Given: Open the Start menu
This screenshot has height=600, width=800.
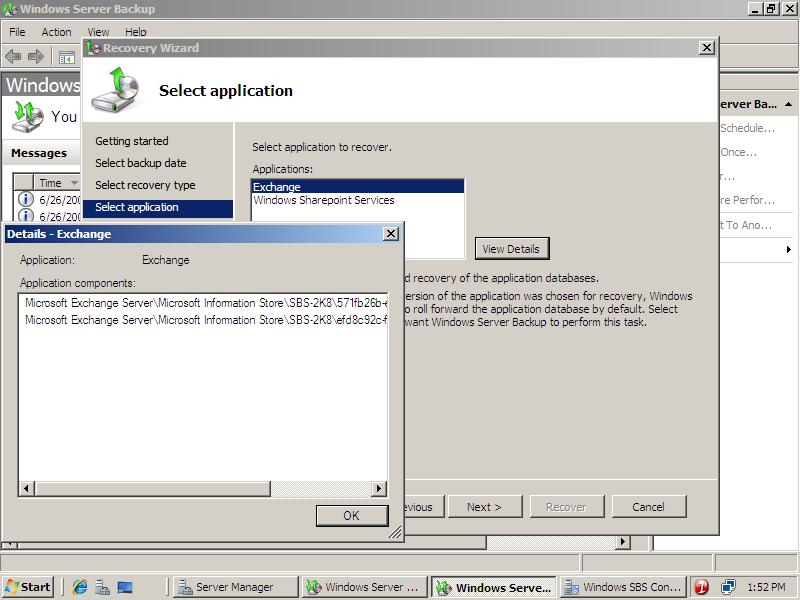Looking at the screenshot, I should tap(28, 587).
